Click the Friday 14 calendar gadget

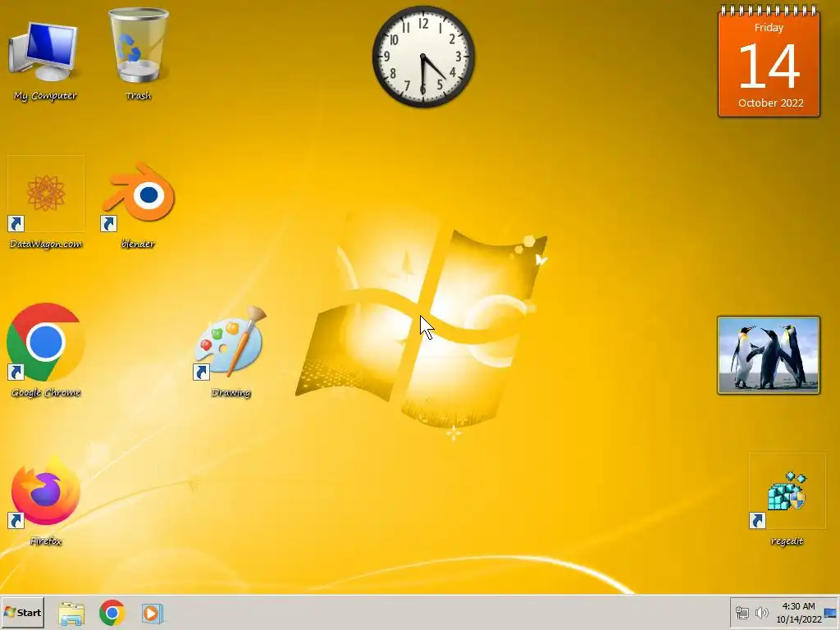pyautogui.click(x=769, y=61)
